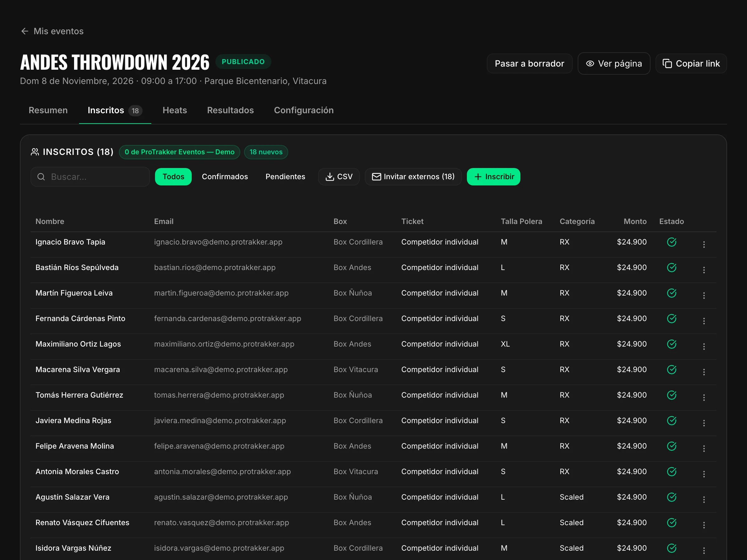This screenshot has height=560, width=747.
Task: Click email ignacio.bravo@demo.protrakker.app
Action: [x=218, y=242]
